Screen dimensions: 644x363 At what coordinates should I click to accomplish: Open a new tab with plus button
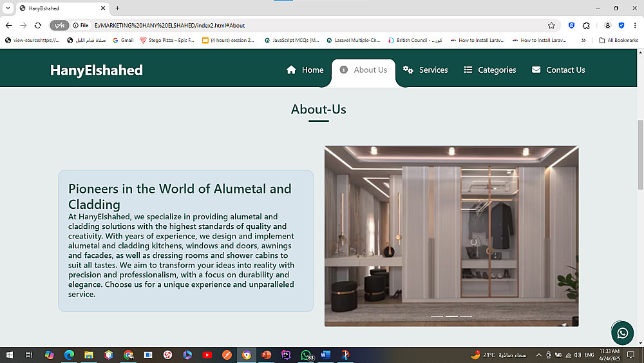click(117, 8)
